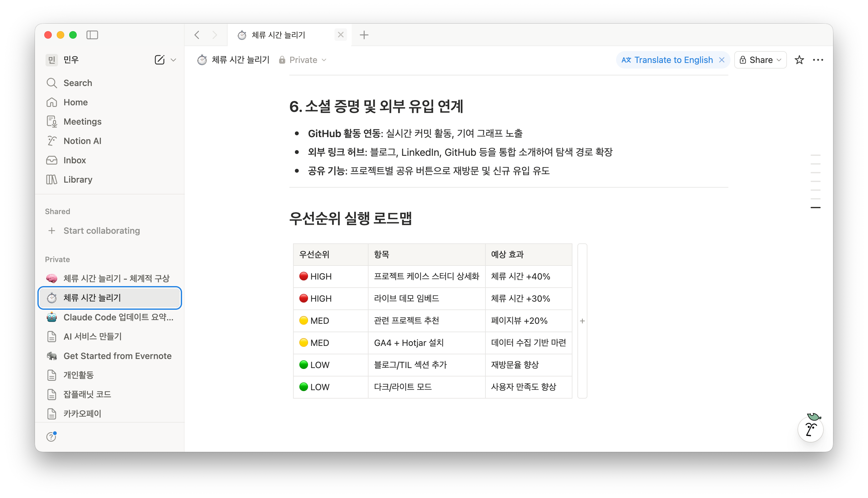The width and height of the screenshot is (868, 498).
Task: Click the heading 6. 소셜 증명 및 외부 유입 연계
Action: point(376,106)
